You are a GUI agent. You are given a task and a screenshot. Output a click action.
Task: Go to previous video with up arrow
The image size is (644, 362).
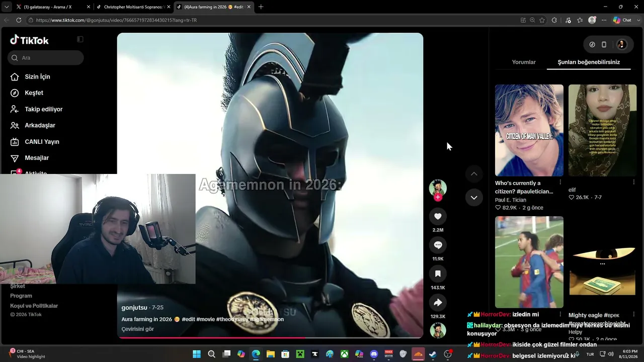click(474, 173)
